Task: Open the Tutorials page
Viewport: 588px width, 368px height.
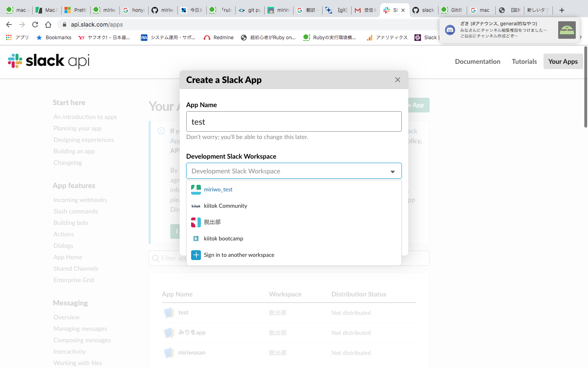Action: 524,61
